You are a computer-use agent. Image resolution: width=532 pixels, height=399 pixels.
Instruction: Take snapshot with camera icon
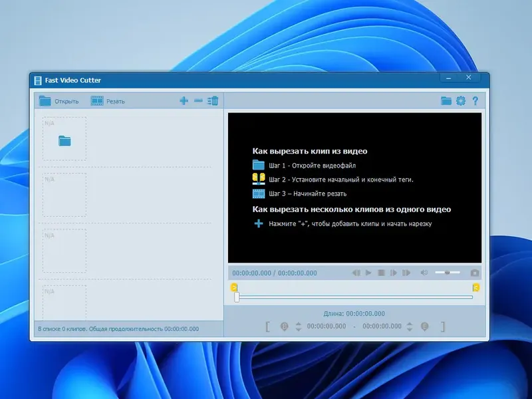475,273
